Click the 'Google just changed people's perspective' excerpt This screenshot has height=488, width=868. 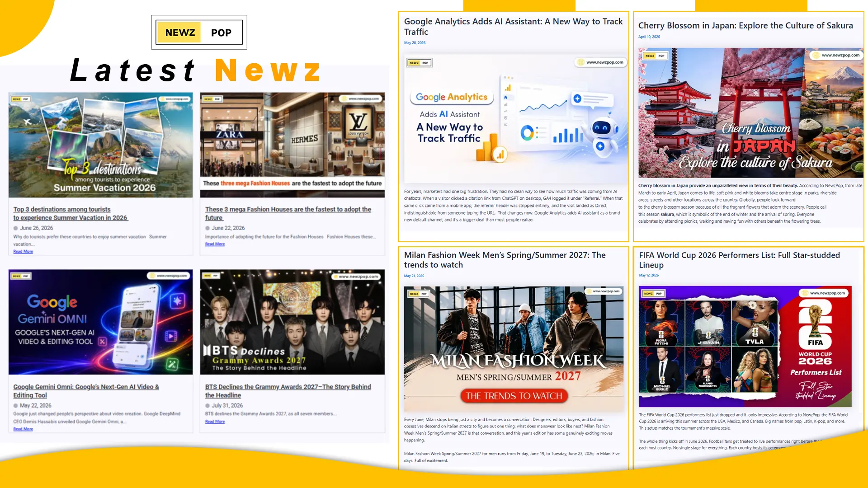pyautogui.click(x=97, y=418)
